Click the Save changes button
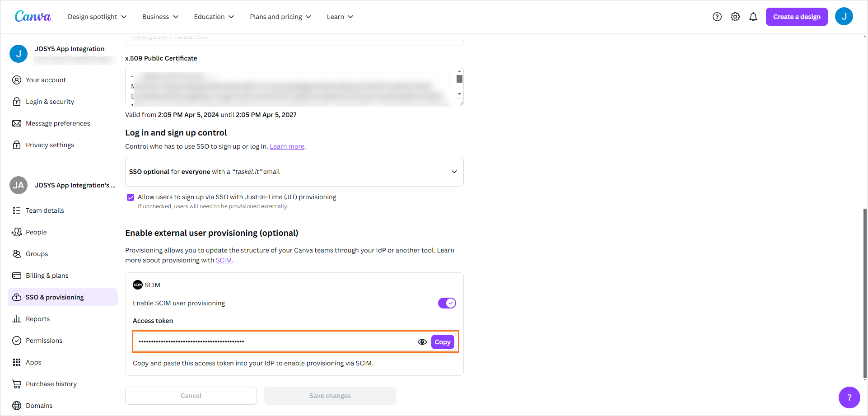This screenshot has height=416, width=868. point(330,396)
